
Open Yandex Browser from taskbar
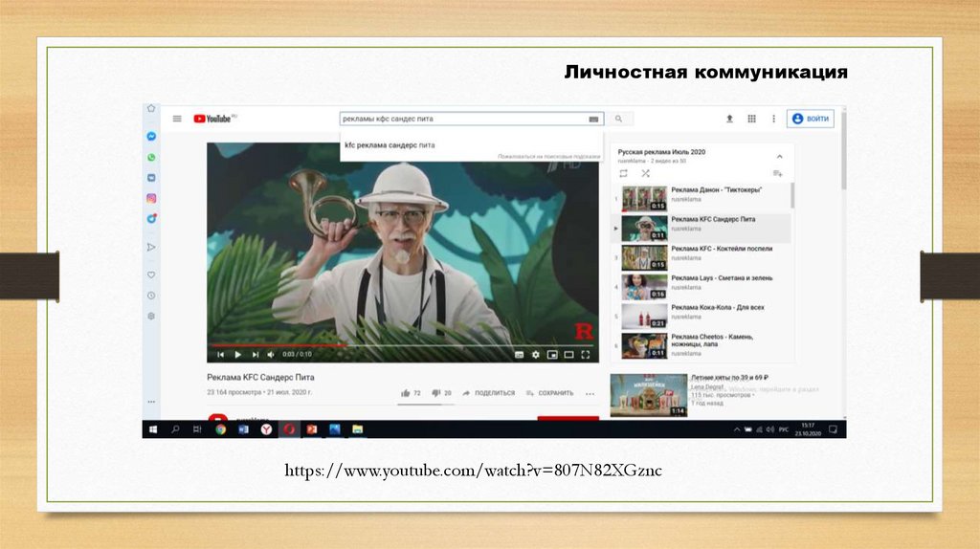tap(266, 429)
